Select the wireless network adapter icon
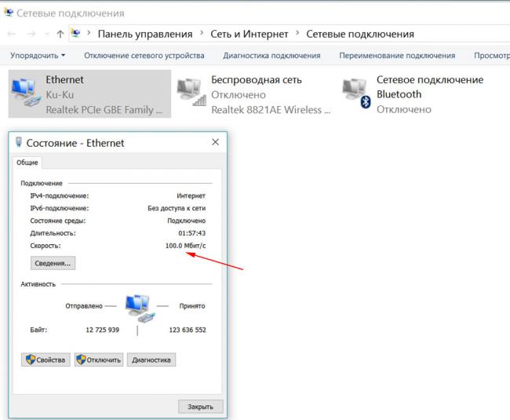The image size is (510, 420). [x=191, y=94]
